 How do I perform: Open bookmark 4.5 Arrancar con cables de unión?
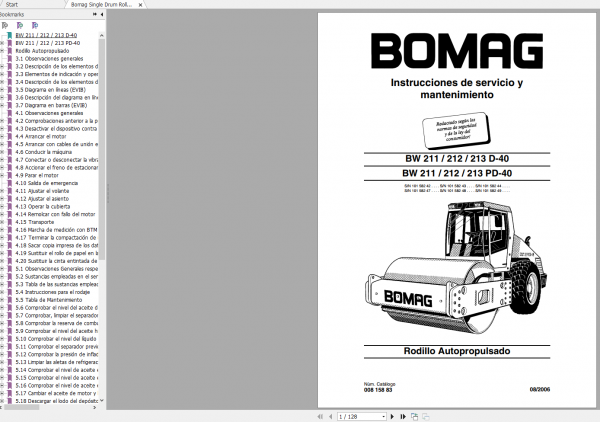pos(57,144)
